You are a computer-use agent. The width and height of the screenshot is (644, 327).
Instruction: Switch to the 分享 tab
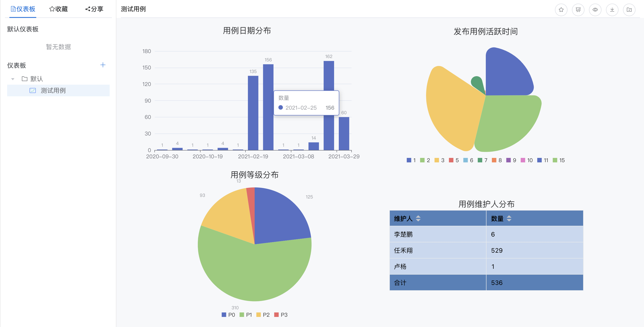coord(94,9)
